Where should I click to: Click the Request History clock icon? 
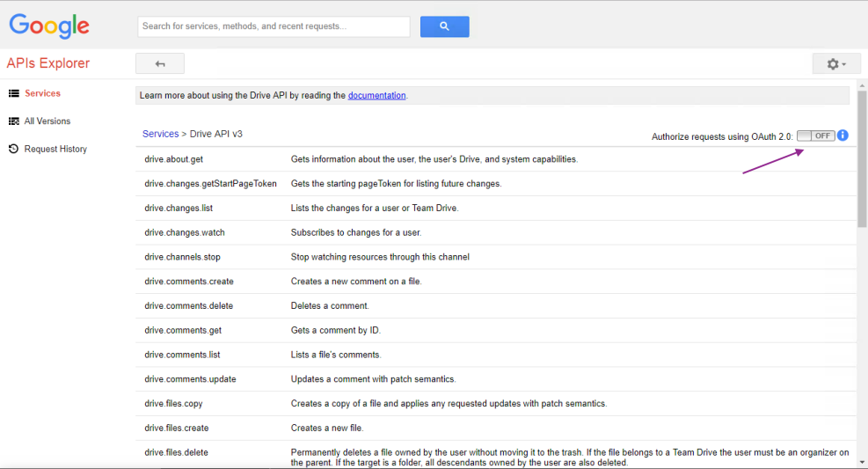[14, 149]
